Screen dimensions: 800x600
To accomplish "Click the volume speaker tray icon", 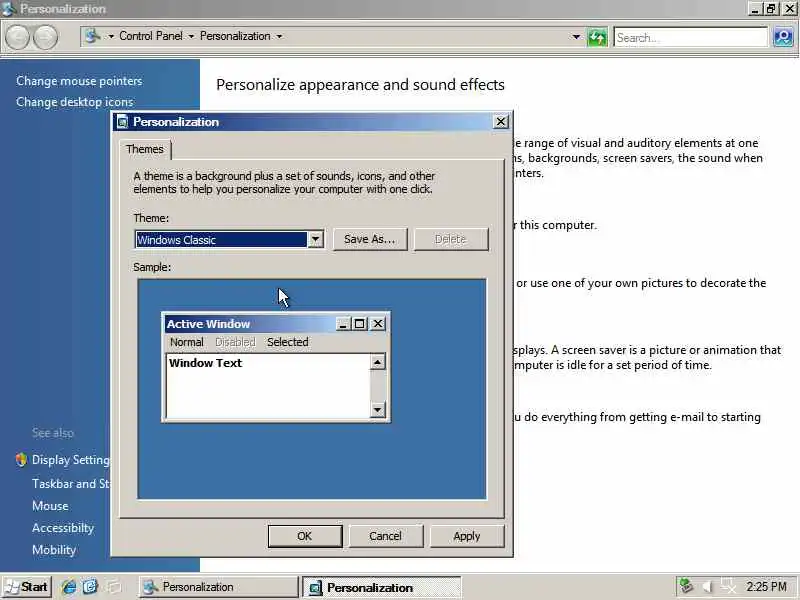I will coord(707,587).
